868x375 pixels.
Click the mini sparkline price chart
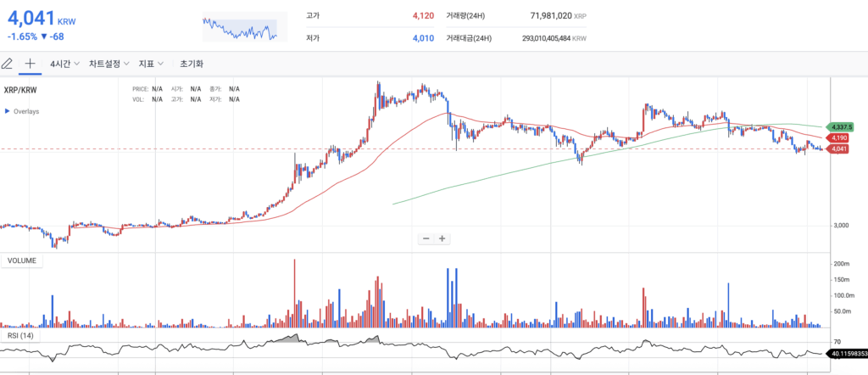(240, 27)
